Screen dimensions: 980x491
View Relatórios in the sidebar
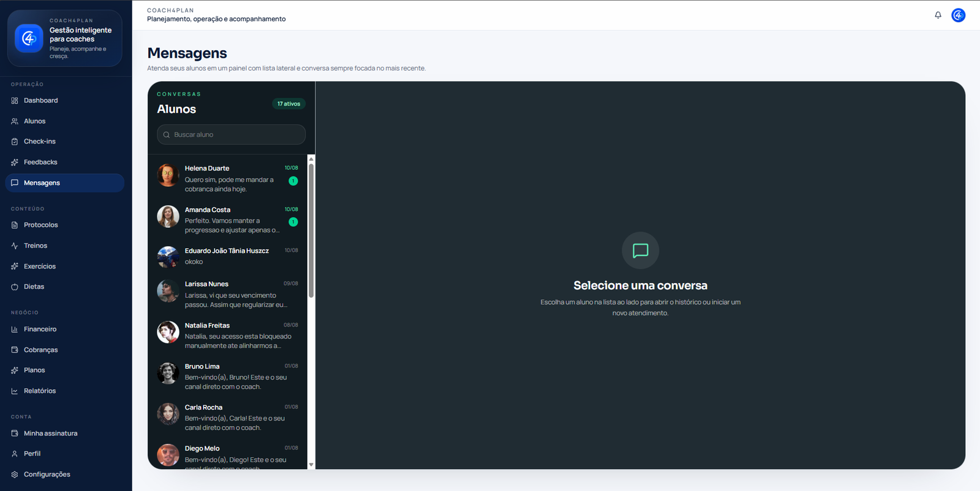point(65,391)
